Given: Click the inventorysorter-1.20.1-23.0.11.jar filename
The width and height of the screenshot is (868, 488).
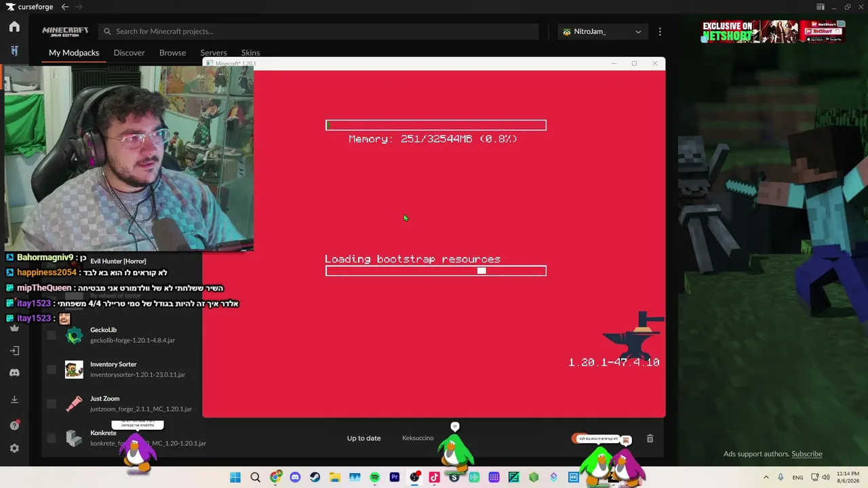Looking at the screenshot, I should [138, 375].
